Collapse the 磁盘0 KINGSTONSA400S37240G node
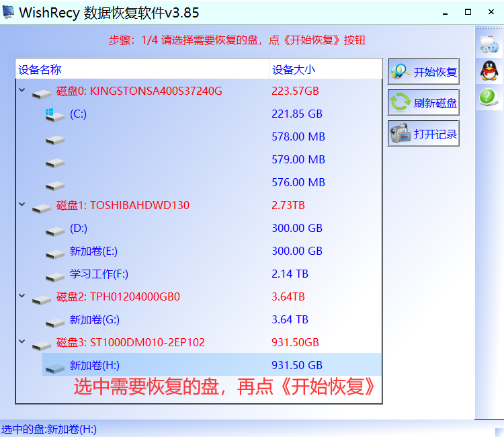 (22, 90)
